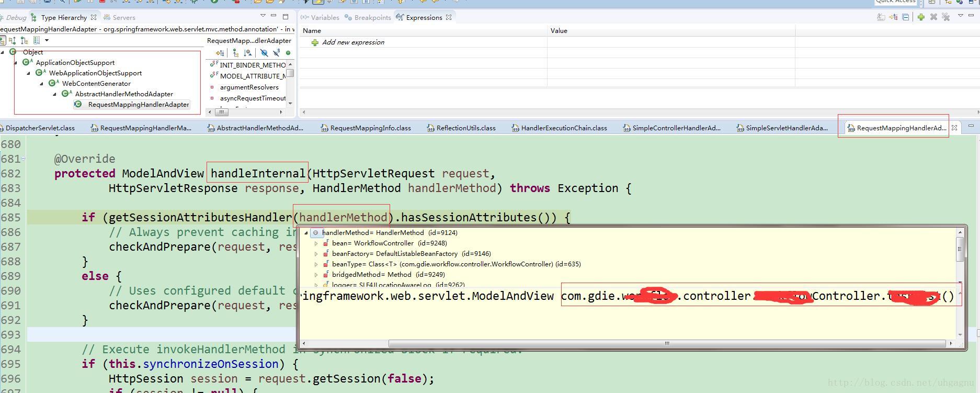Lock view and show members in hierarchy
The height and width of the screenshot is (393, 980).
(x=220, y=53)
